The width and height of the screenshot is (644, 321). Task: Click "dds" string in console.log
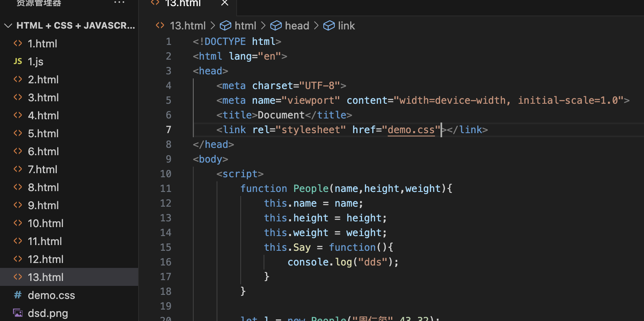373,262
